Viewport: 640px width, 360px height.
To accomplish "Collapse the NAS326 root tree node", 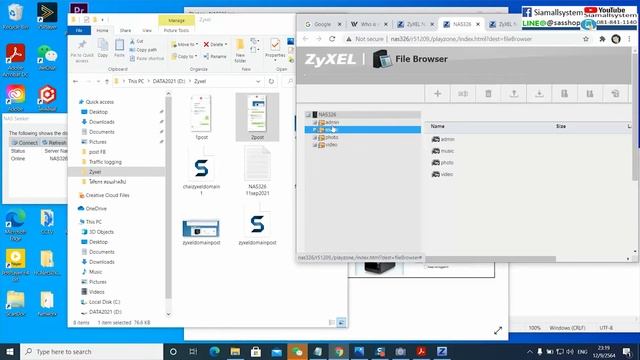I will 308,115.
